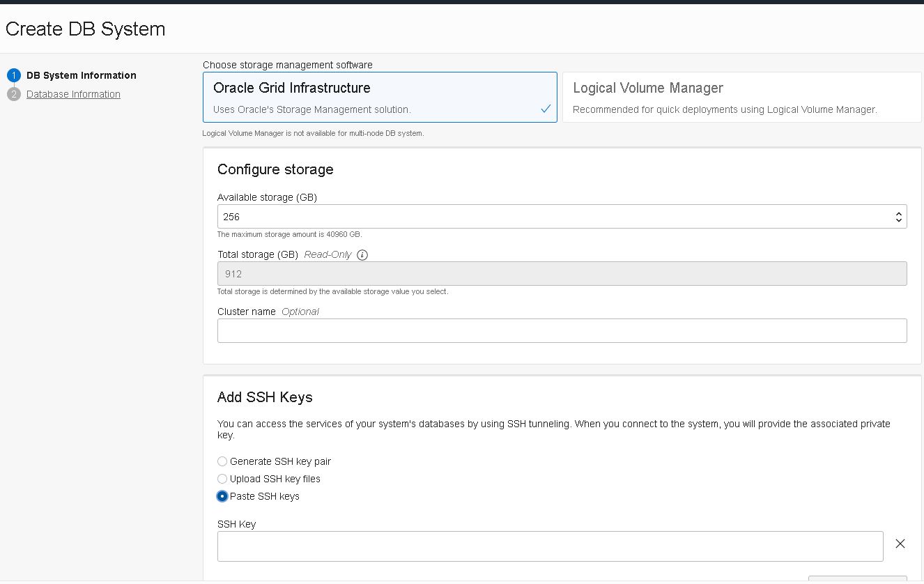The width and height of the screenshot is (924, 584).
Task: Click the Database Information step label
Action: click(x=72, y=93)
